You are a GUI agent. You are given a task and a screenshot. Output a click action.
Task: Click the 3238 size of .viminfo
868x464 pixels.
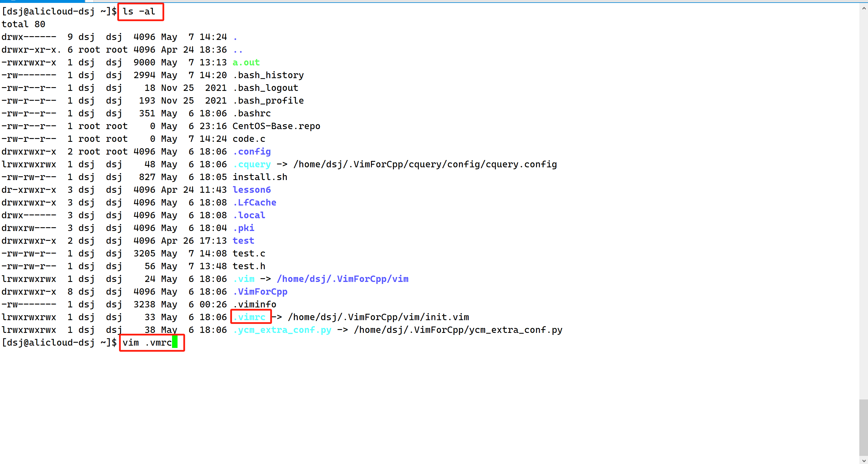(x=144, y=305)
